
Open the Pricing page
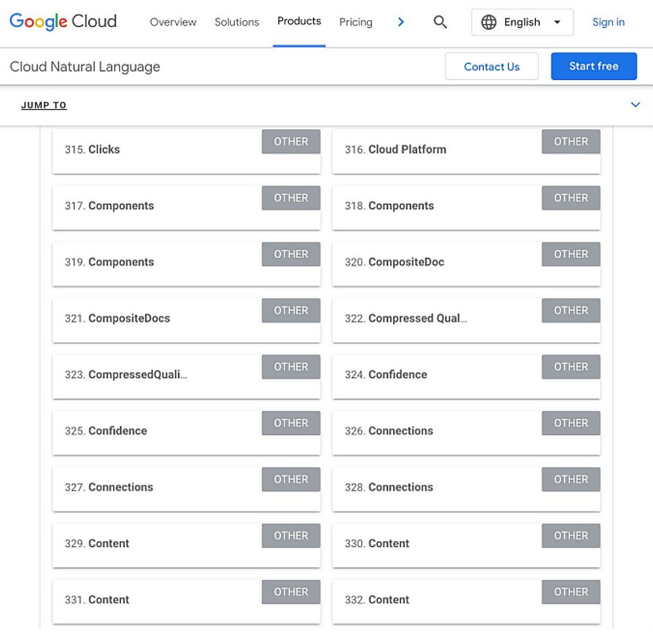click(355, 22)
